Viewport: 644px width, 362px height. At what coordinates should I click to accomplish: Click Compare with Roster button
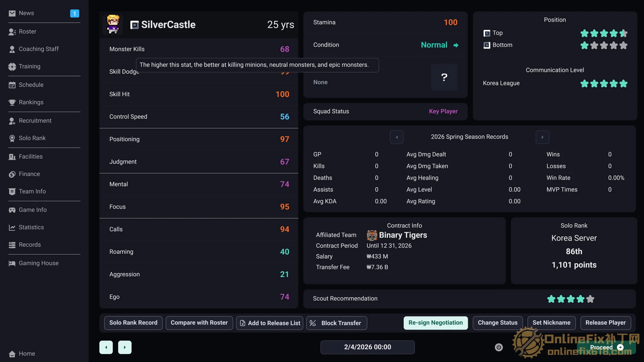coord(199,323)
